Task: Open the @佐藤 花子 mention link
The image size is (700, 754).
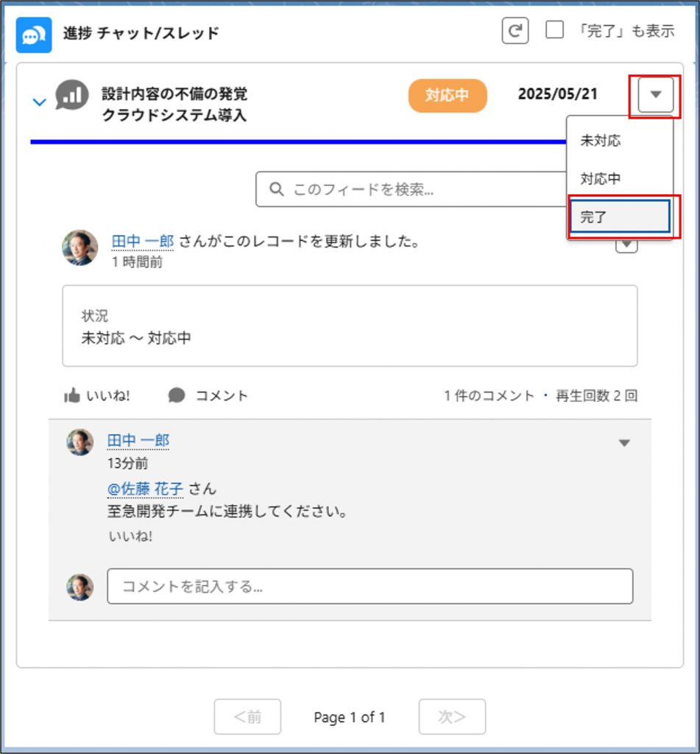Action: pyautogui.click(x=145, y=489)
